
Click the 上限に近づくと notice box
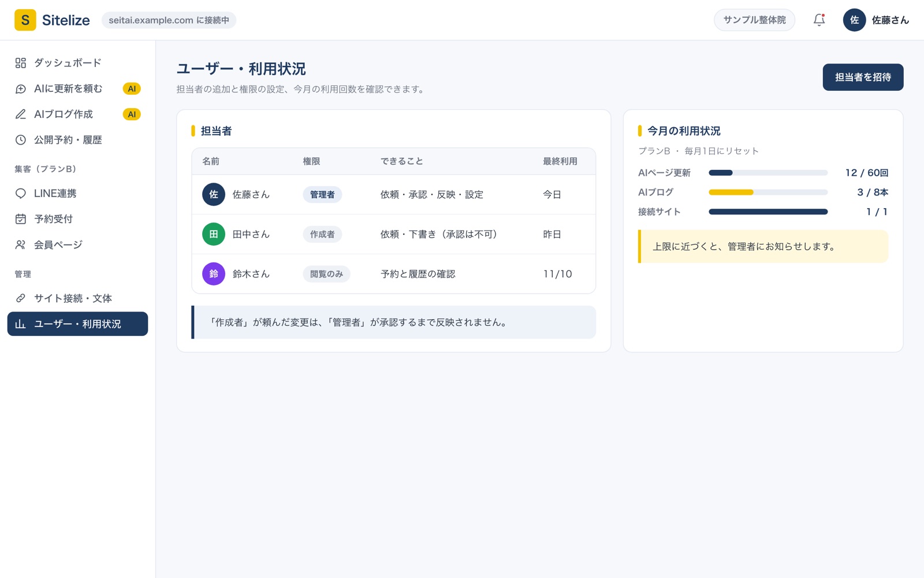click(x=763, y=247)
